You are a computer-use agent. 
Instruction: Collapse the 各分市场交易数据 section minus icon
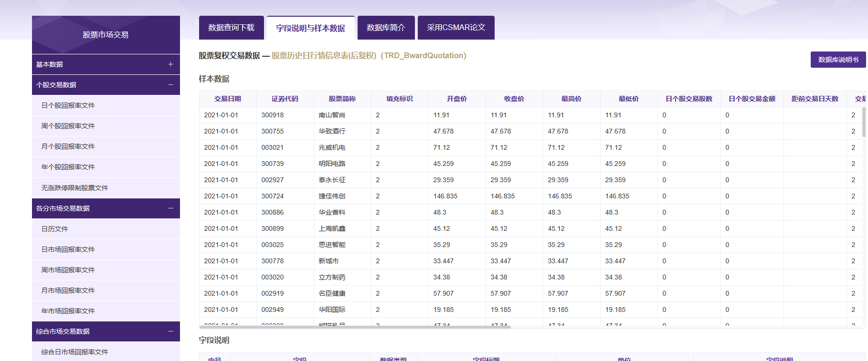170,208
